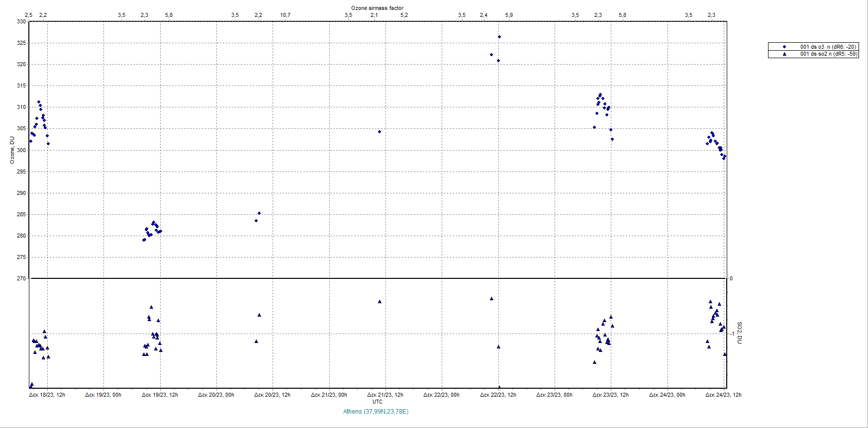Click the -1 tick on the SO2 axis
The width and height of the screenshot is (868, 428).
(x=731, y=334)
